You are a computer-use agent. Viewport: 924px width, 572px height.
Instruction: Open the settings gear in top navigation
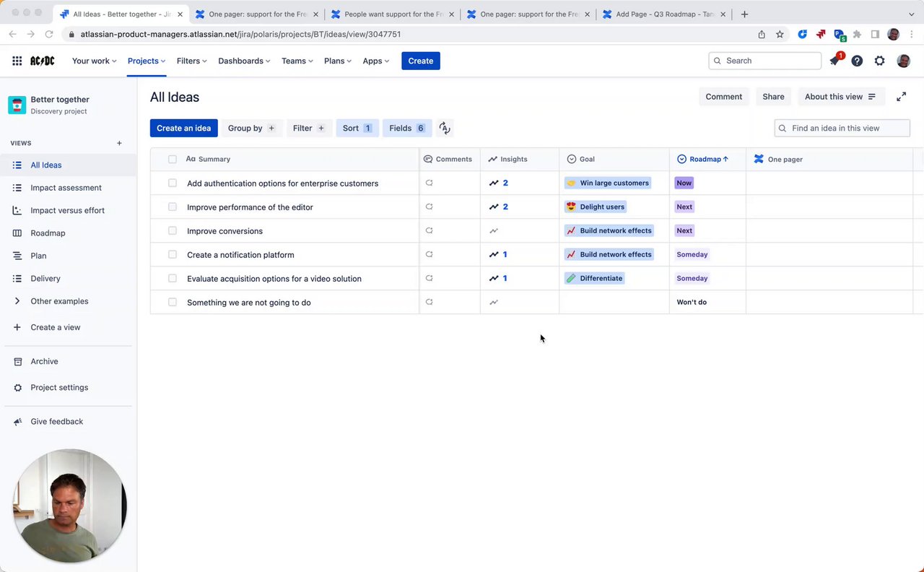tap(879, 61)
